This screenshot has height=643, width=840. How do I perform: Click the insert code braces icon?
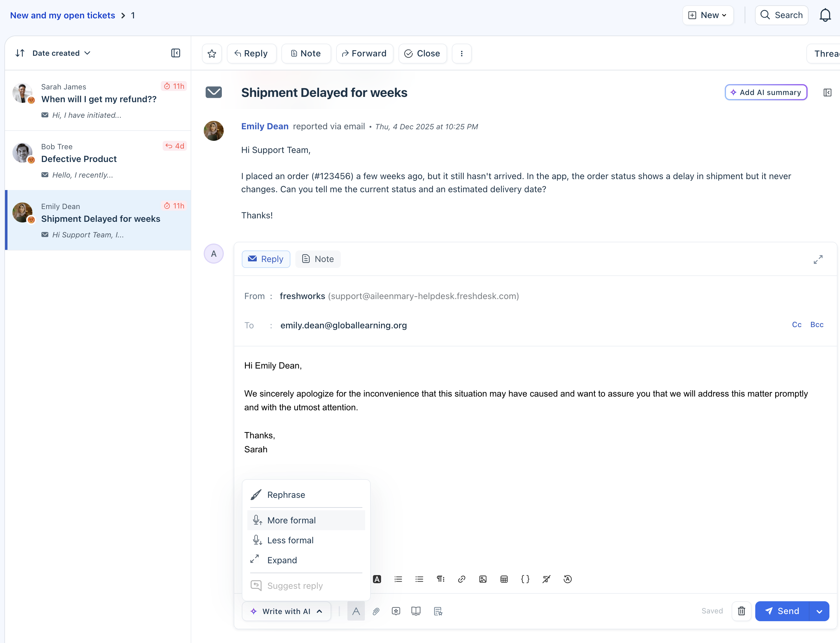[525, 579]
